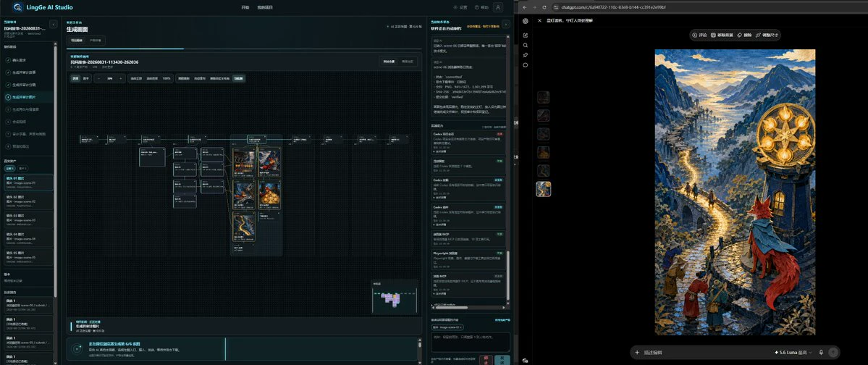The image size is (868, 365).
Task: Toggle 自动排列 auto layout
Action: click(x=199, y=79)
